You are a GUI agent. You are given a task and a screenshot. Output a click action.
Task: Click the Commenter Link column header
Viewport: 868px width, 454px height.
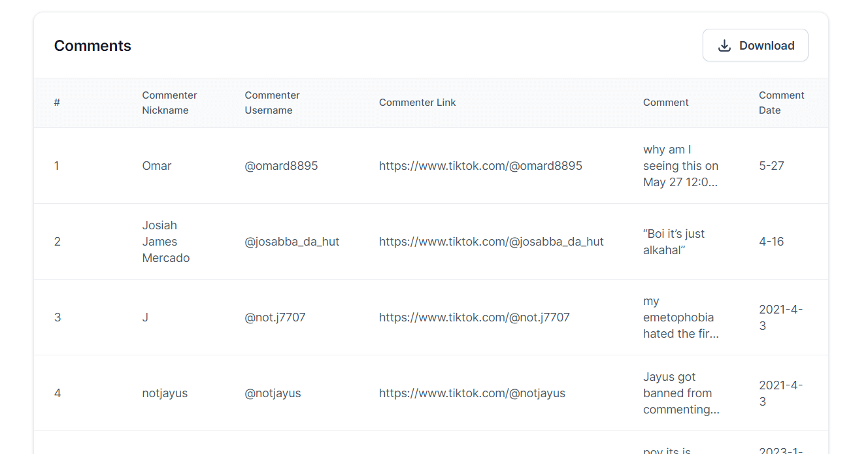pyautogui.click(x=417, y=103)
